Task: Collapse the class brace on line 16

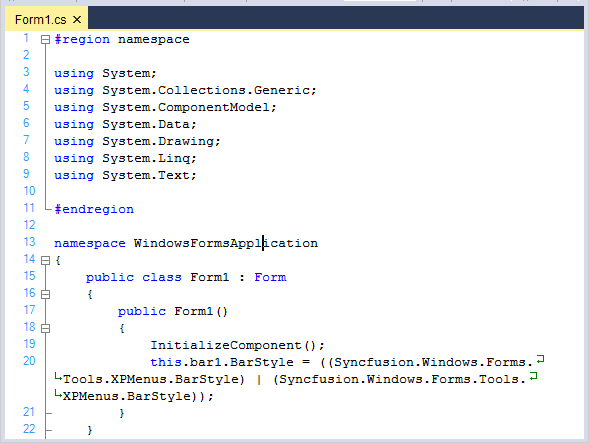Action: point(45,294)
